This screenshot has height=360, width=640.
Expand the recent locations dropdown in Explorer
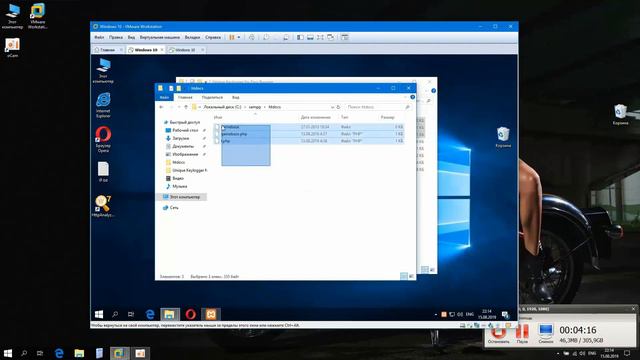click(x=179, y=107)
